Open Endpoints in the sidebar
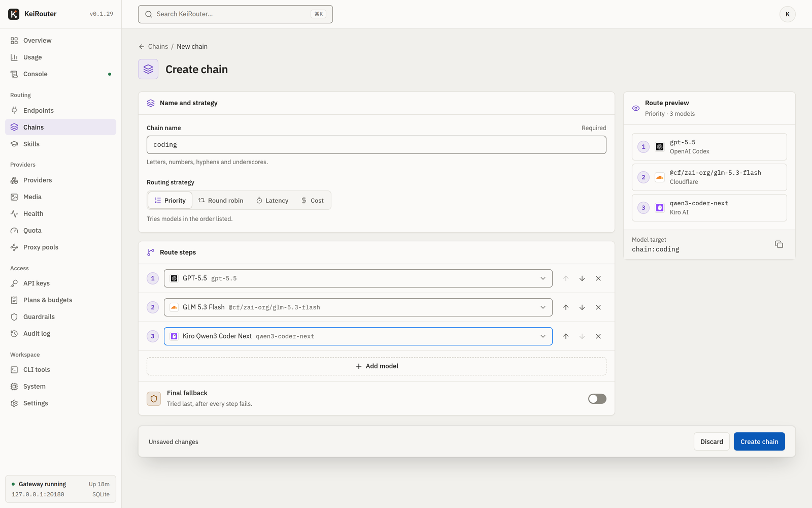 point(60,111)
